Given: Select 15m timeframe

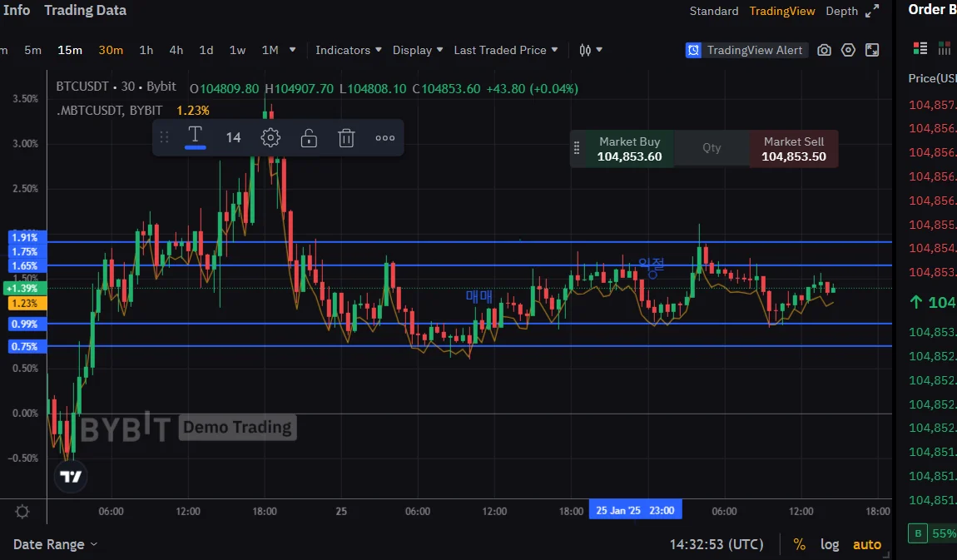Looking at the screenshot, I should tap(70, 50).
